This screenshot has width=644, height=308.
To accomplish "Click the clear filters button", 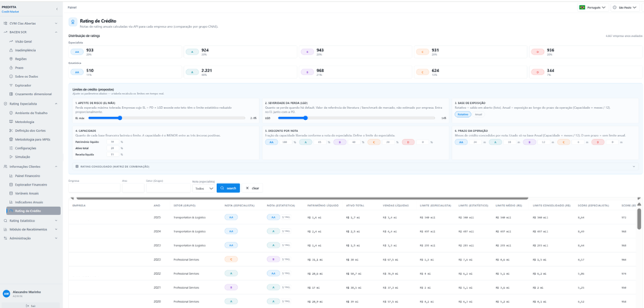I will pos(252,188).
